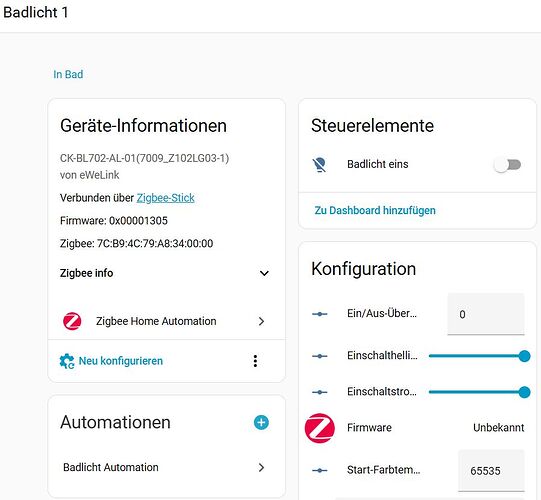Open Zigbee Home Automation chevron
541x500 pixels.
[x=262, y=321]
